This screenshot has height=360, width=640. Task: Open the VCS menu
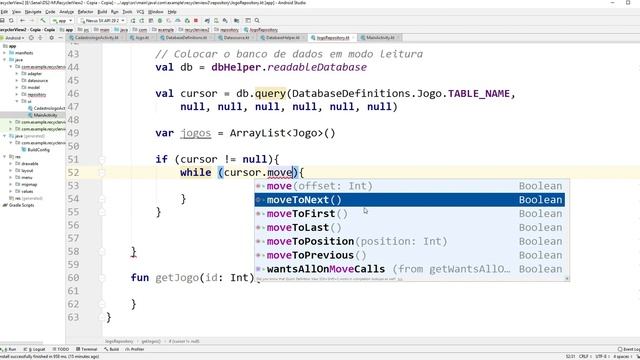pyautogui.click(x=140, y=12)
